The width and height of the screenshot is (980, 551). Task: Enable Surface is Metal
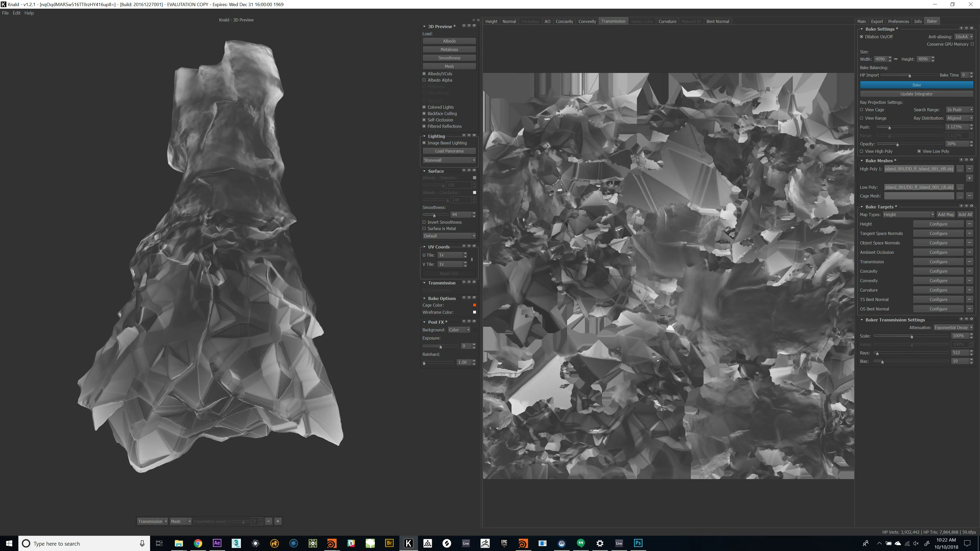point(424,229)
